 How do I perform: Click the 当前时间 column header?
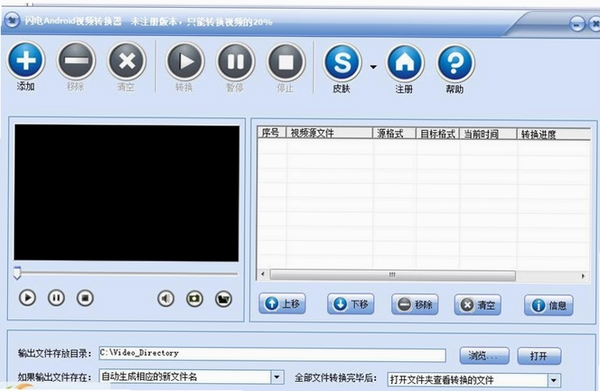click(488, 134)
